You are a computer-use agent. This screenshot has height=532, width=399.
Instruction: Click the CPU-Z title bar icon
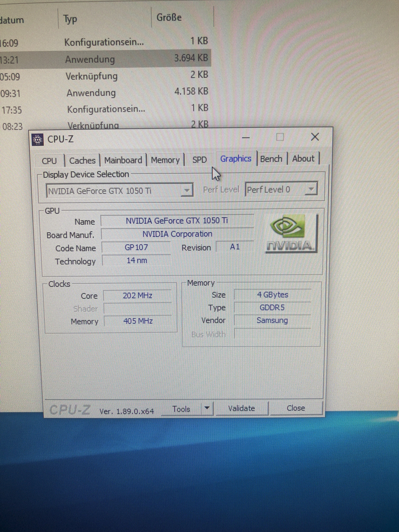tap(38, 139)
